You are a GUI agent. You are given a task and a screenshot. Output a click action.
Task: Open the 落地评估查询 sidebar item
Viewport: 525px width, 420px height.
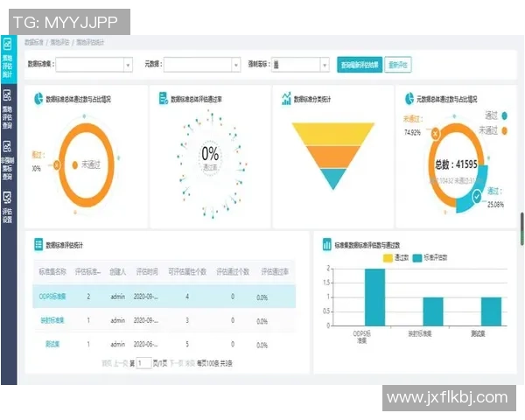pyautogui.click(x=8, y=109)
